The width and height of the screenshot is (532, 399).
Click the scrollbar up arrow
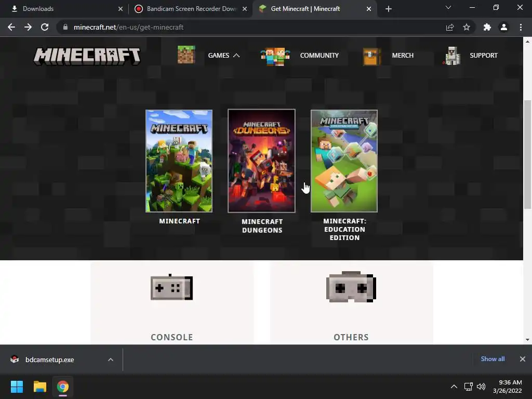pyautogui.click(x=527, y=42)
